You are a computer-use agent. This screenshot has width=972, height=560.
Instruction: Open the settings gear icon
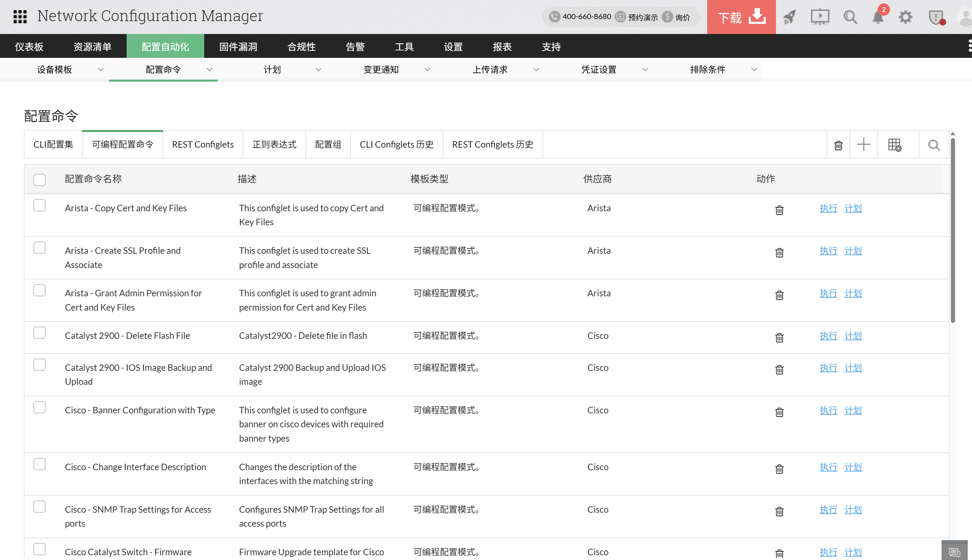(905, 17)
